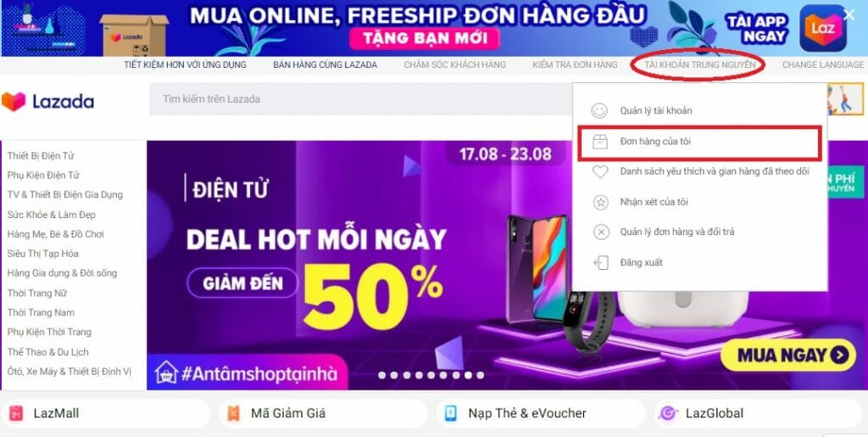
Task: Click the smiley icon beside Quản lý tài khoản
Action: tap(599, 111)
